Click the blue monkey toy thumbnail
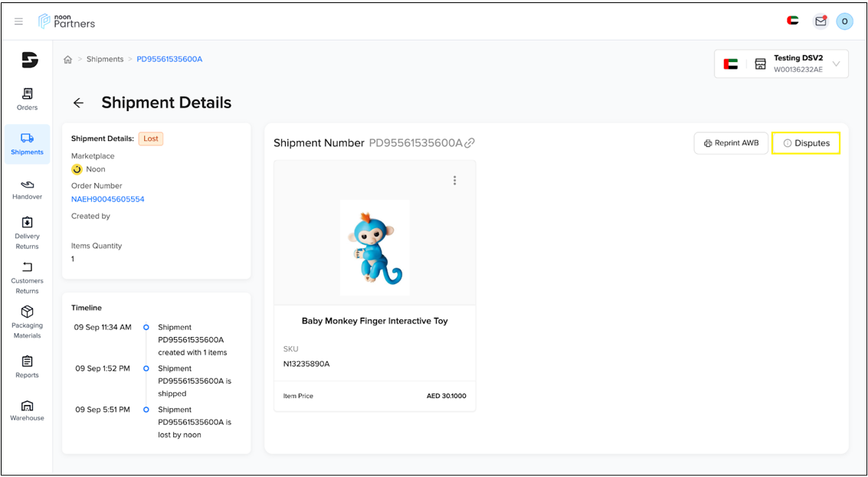This screenshot has height=477, width=868. (375, 247)
